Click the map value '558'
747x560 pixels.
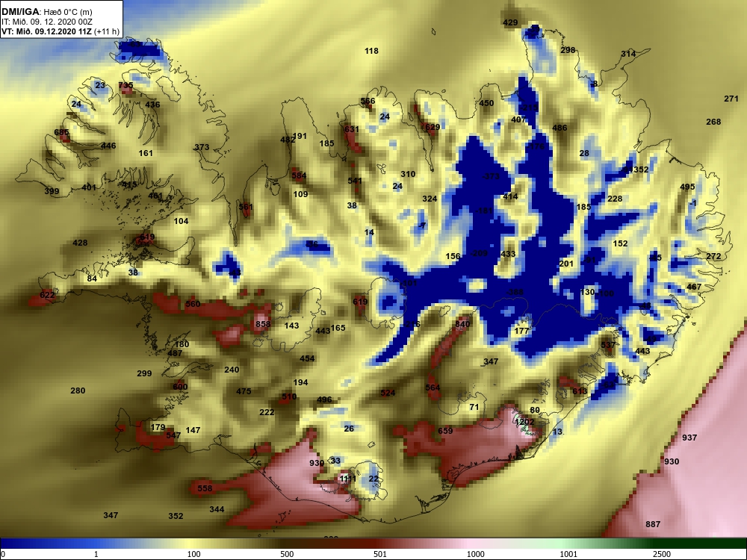(x=205, y=488)
